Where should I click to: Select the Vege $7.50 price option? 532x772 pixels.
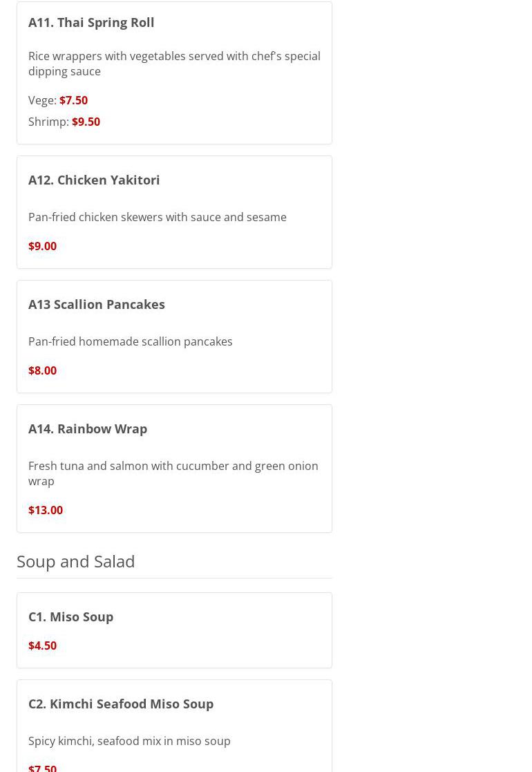tap(58, 100)
